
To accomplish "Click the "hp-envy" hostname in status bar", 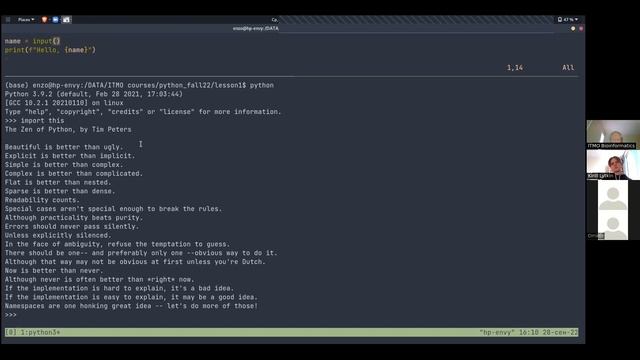I will pyautogui.click(x=497, y=332).
